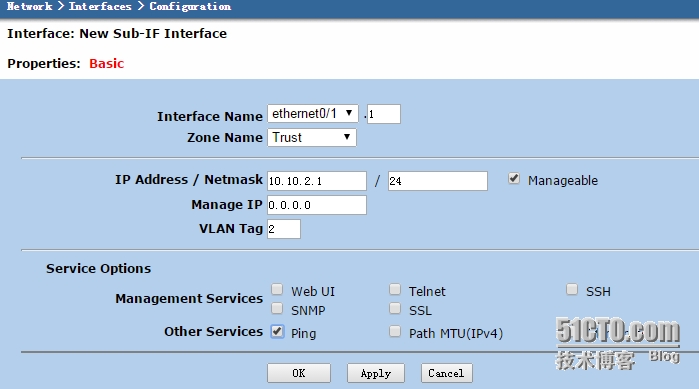Enable the SSH management service
699x389 pixels.
click(x=572, y=290)
